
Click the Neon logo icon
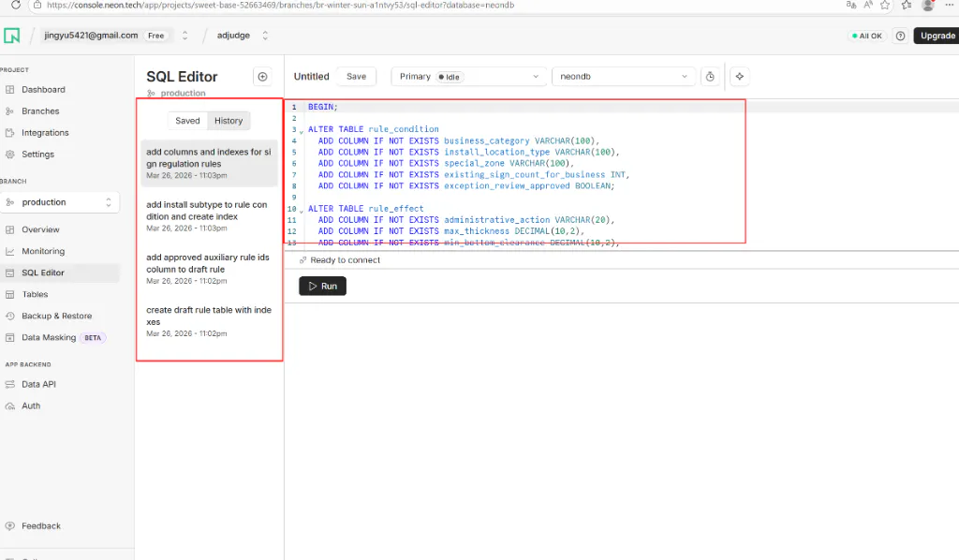pyautogui.click(x=11, y=36)
